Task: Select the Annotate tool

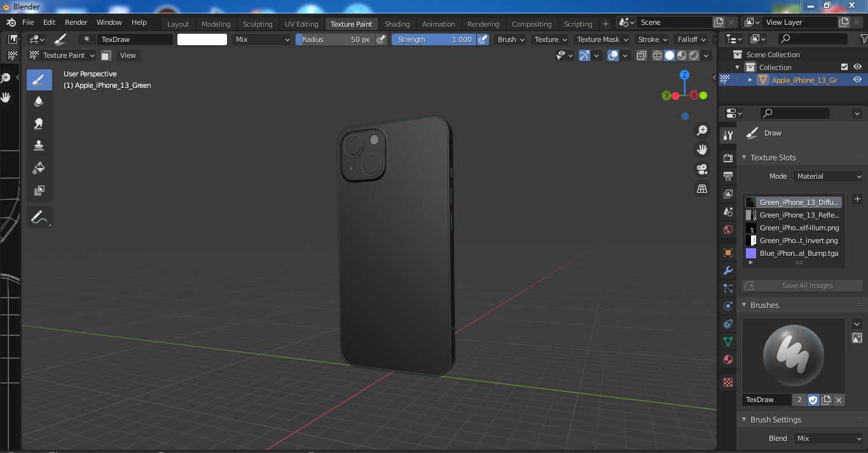Action: pyautogui.click(x=39, y=217)
